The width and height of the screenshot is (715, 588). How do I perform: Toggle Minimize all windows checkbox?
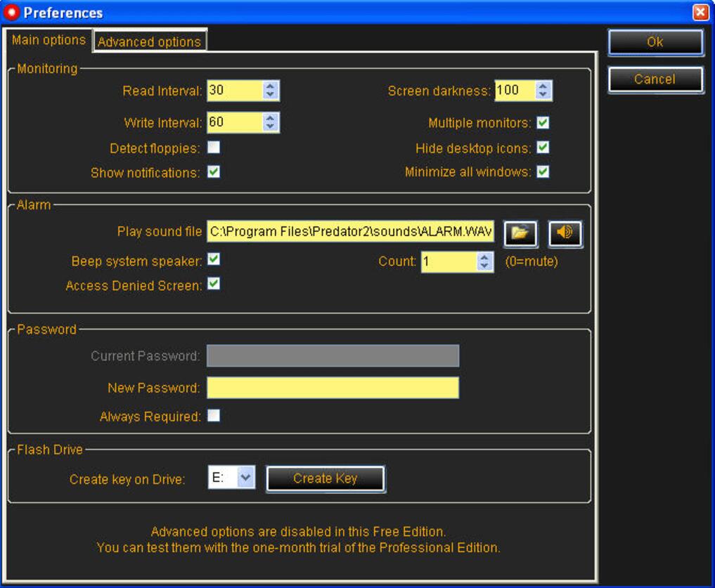(543, 172)
